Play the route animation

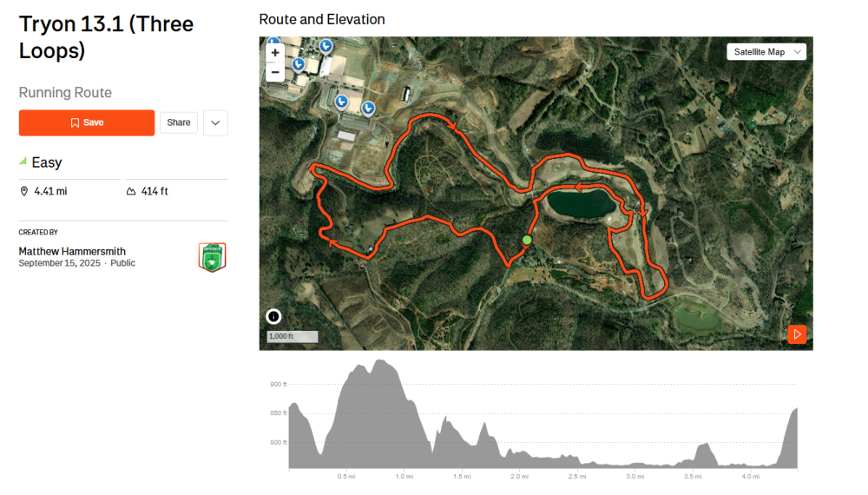coord(797,334)
